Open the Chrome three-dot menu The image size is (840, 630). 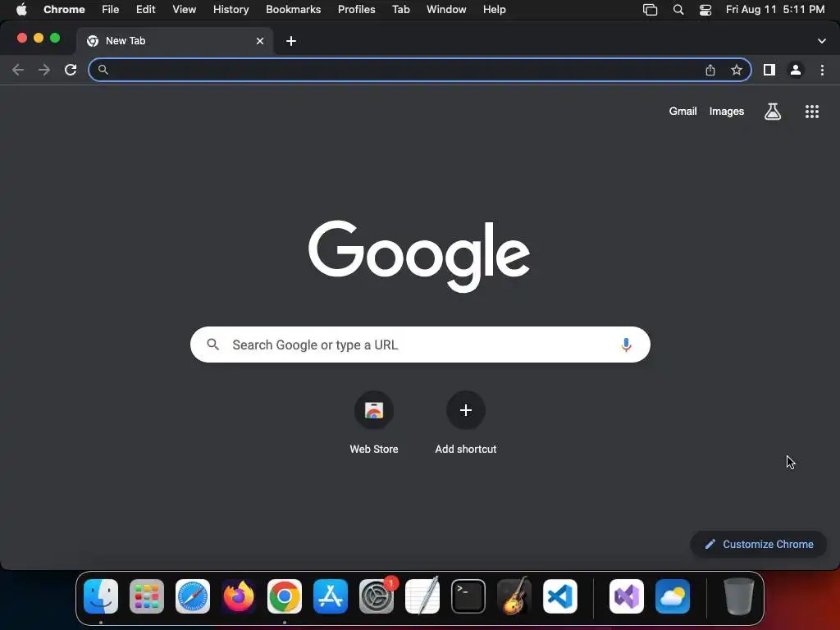coord(822,70)
